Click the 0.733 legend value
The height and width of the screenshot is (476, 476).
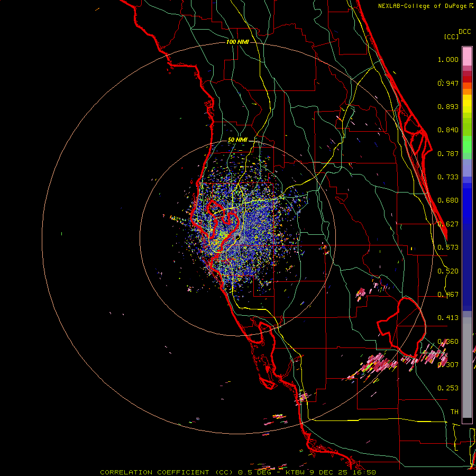[448, 177]
